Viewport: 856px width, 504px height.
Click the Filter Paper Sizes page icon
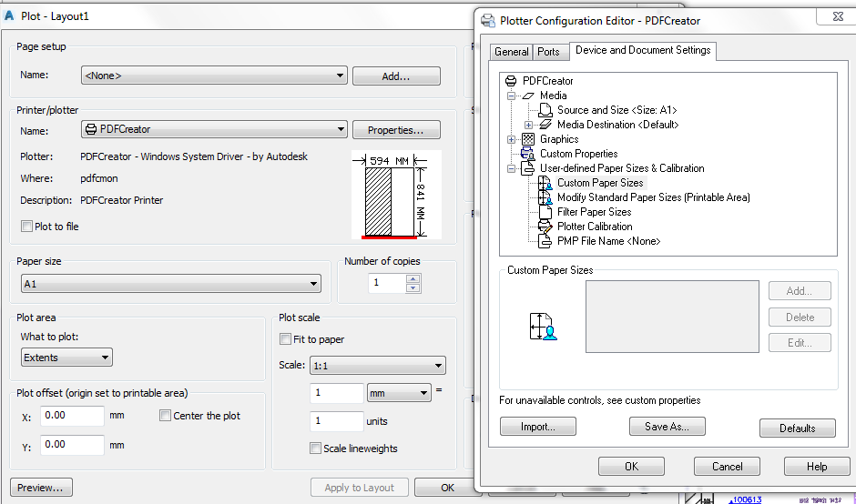(545, 212)
